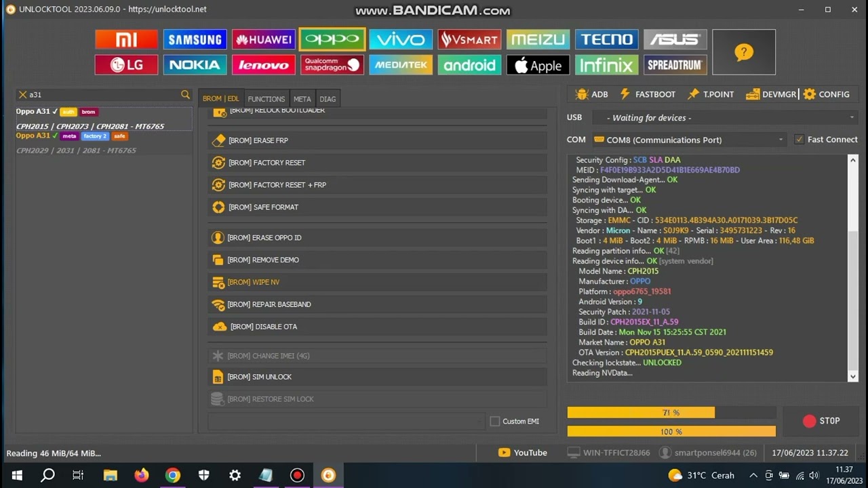Select the Lenovo brand icon

[264, 65]
